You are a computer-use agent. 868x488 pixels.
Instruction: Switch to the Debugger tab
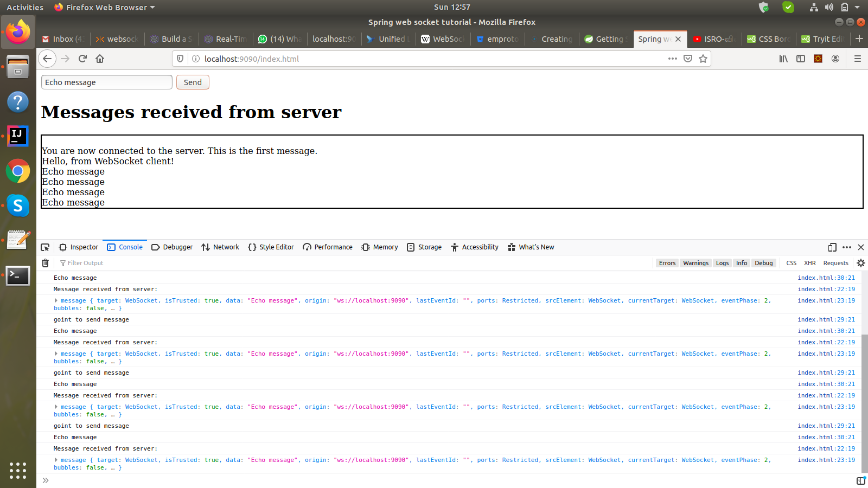(x=172, y=247)
